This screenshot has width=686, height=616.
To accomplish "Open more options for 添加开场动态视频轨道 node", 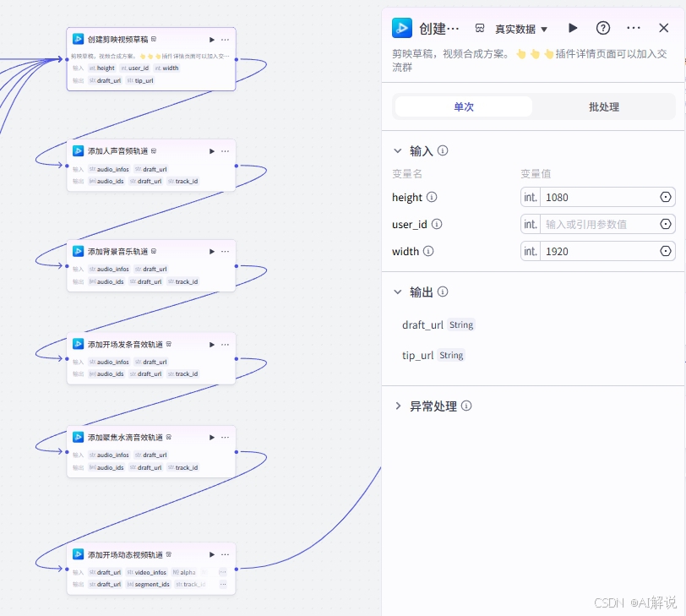I will [x=225, y=555].
